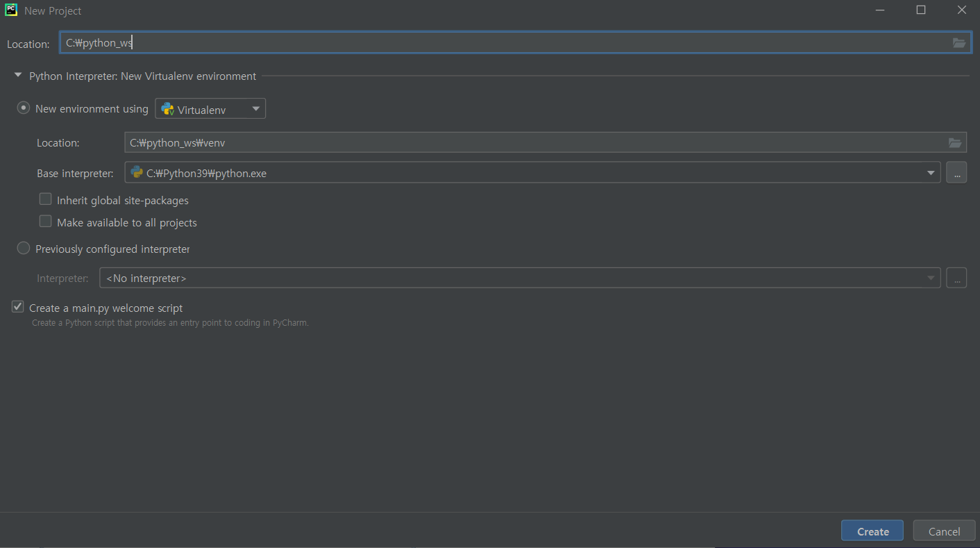The width and height of the screenshot is (980, 548).
Task: Click the Interpreter label
Action: click(x=62, y=279)
